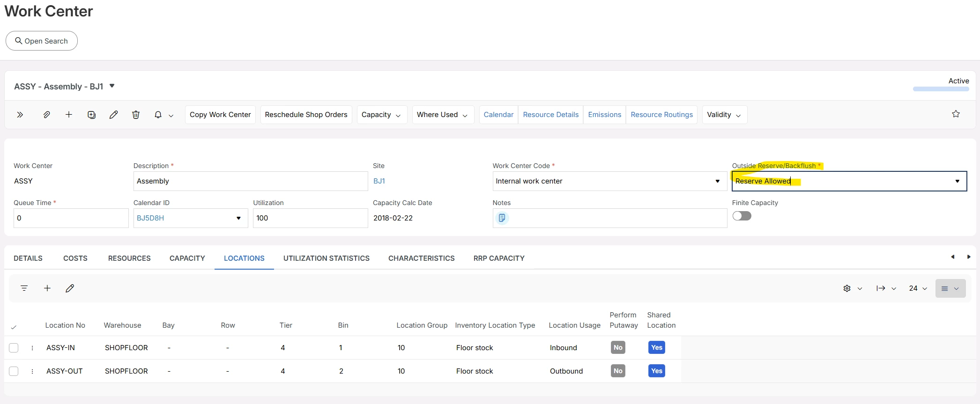The height and width of the screenshot is (404, 980).
Task: Open row menu for ASSY-IN
Action: 32,348
